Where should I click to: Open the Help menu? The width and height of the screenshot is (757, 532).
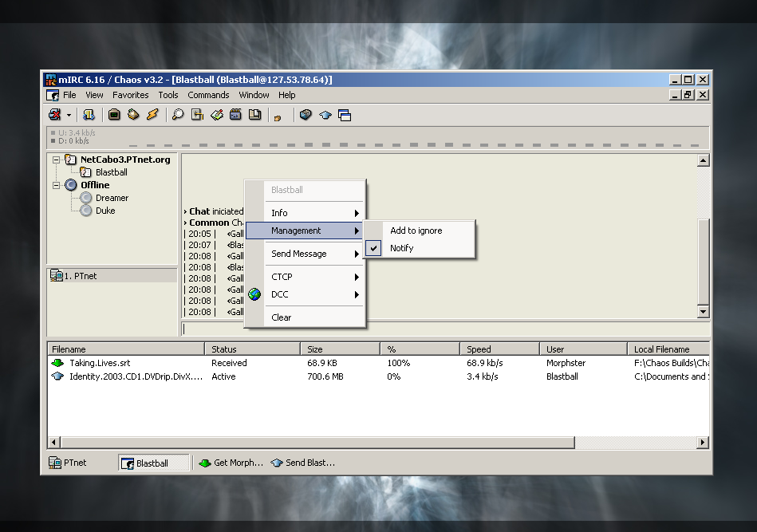(287, 95)
